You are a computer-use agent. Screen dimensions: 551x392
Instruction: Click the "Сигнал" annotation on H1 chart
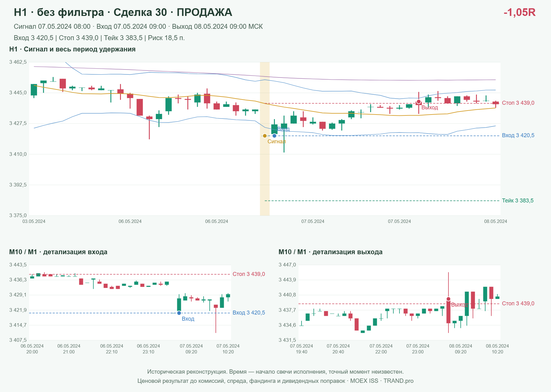pos(277,141)
